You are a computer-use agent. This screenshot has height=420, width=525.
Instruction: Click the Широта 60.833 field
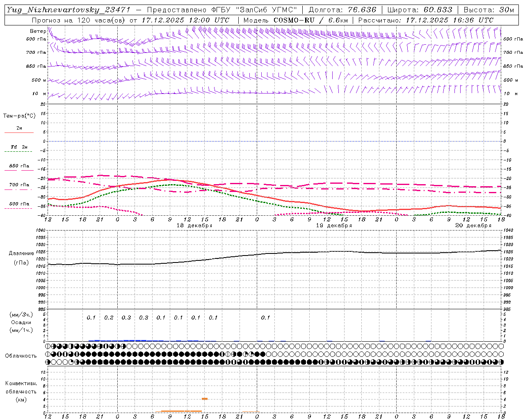pos(420,10)
